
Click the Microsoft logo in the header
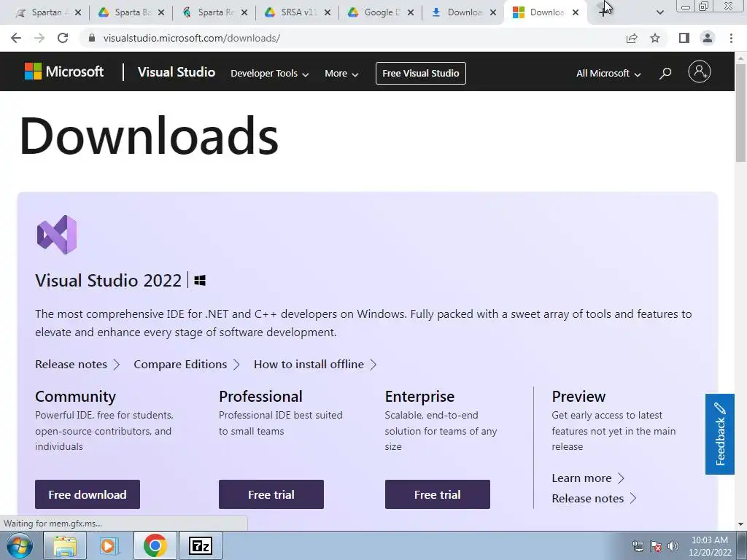click(x=64, y=72)
